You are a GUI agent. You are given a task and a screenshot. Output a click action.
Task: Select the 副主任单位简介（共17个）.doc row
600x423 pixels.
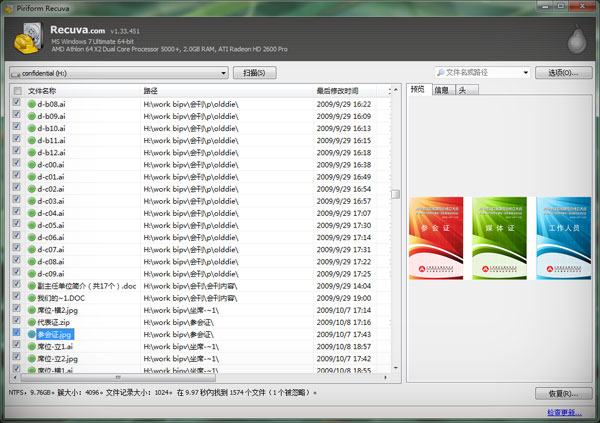click(x=201, y=286)
